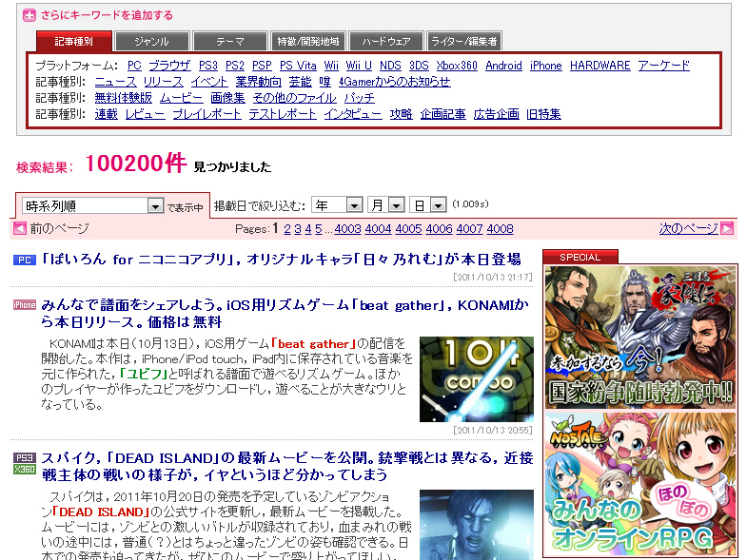Click the previous page arrow icon
747x560 pixels.
tap(20, 228)
